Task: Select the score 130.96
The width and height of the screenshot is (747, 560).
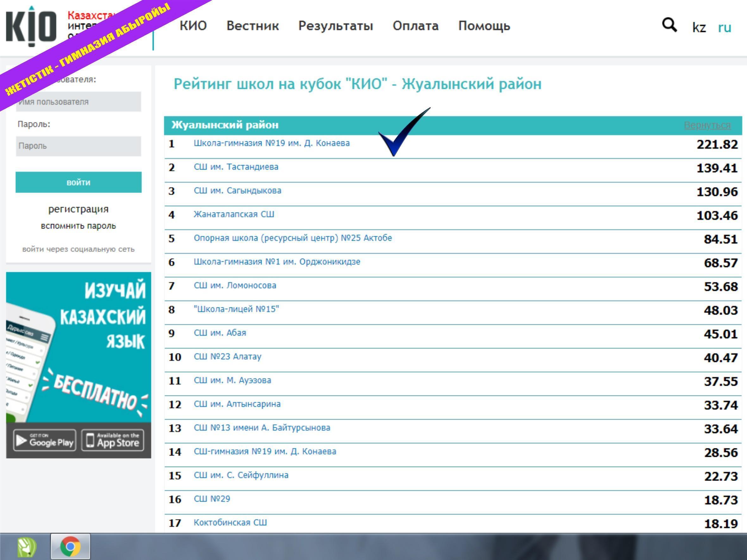Action: pos(717,191)
